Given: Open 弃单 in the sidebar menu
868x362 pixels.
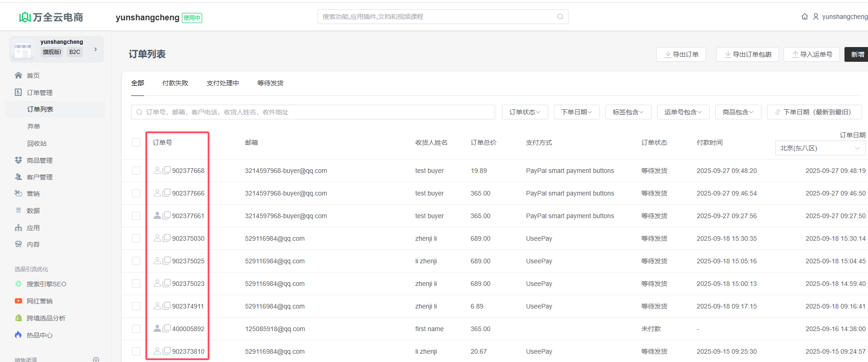Looking at the screenshot, I should (x=34, y=126).
